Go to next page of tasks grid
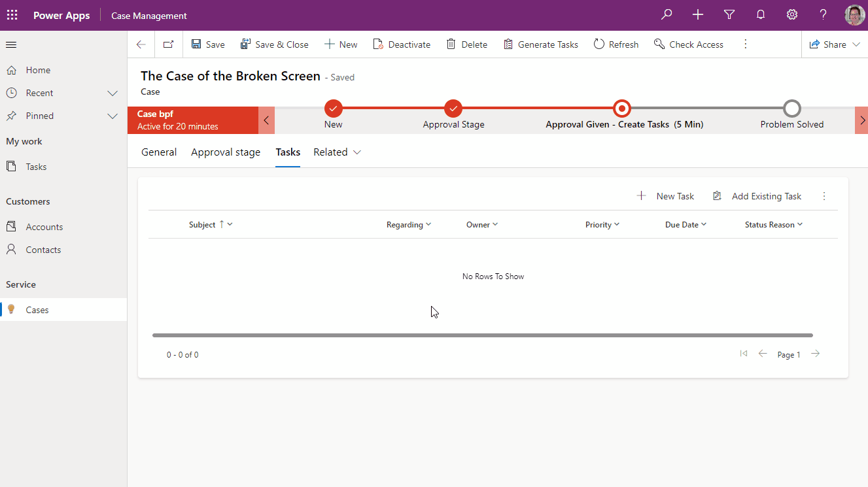The height and width of the screenshot is (487, 868). pyautogui.click(x=815, y=354)
